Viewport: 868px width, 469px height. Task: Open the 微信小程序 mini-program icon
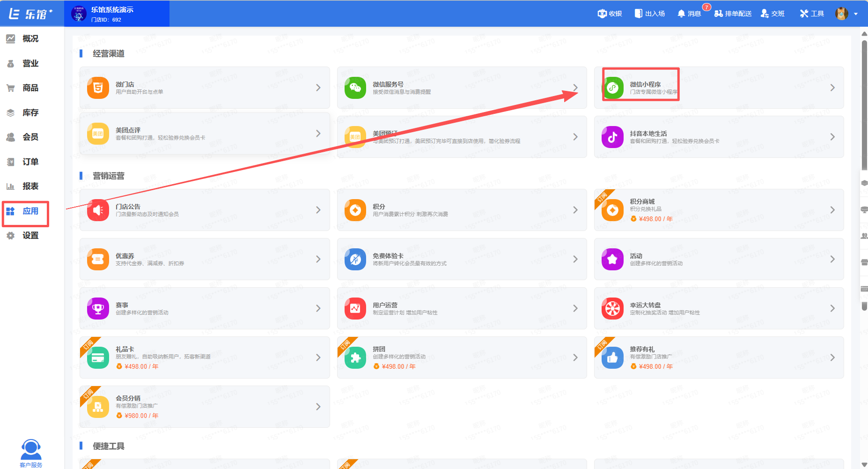[612, 88]
